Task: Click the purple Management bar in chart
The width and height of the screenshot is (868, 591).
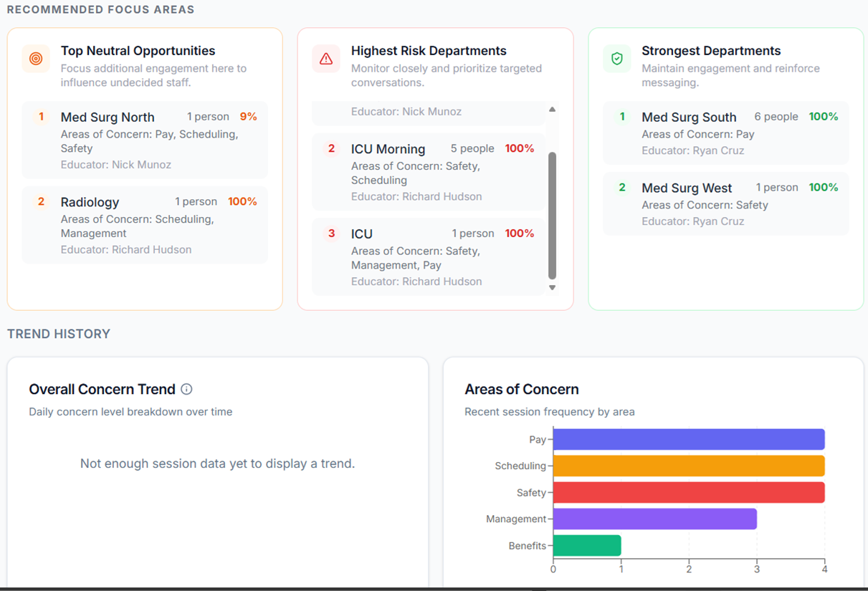Action: 655,519
